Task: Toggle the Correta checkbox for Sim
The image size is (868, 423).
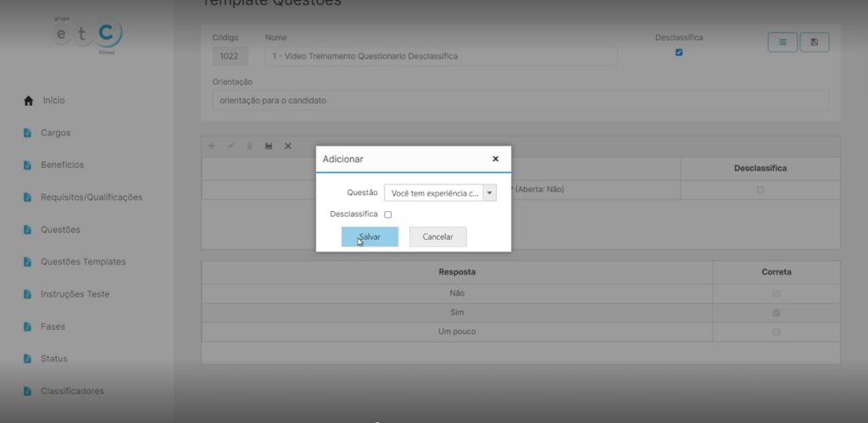Action: point(776,313)
